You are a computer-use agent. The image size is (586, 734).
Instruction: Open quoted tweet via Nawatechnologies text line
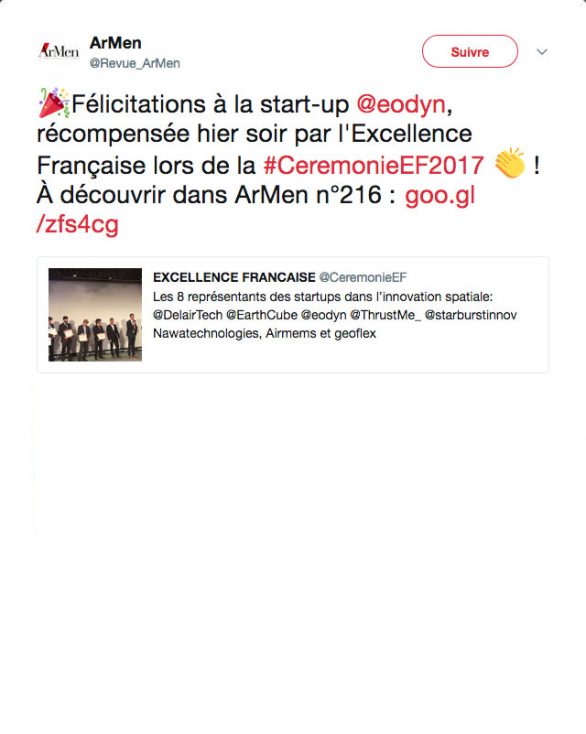[x=264, y=333]
